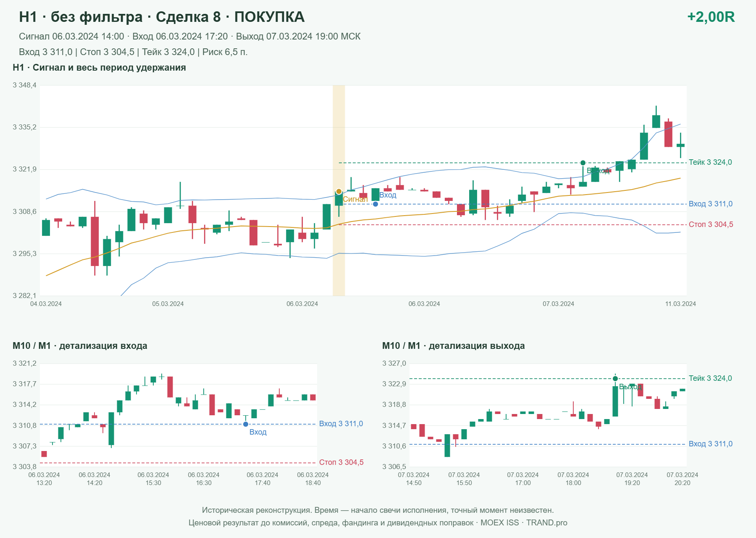
Task: Click the 'Стоп 3 304,5' label on H1 chart
Action: [x=711, y=224]
